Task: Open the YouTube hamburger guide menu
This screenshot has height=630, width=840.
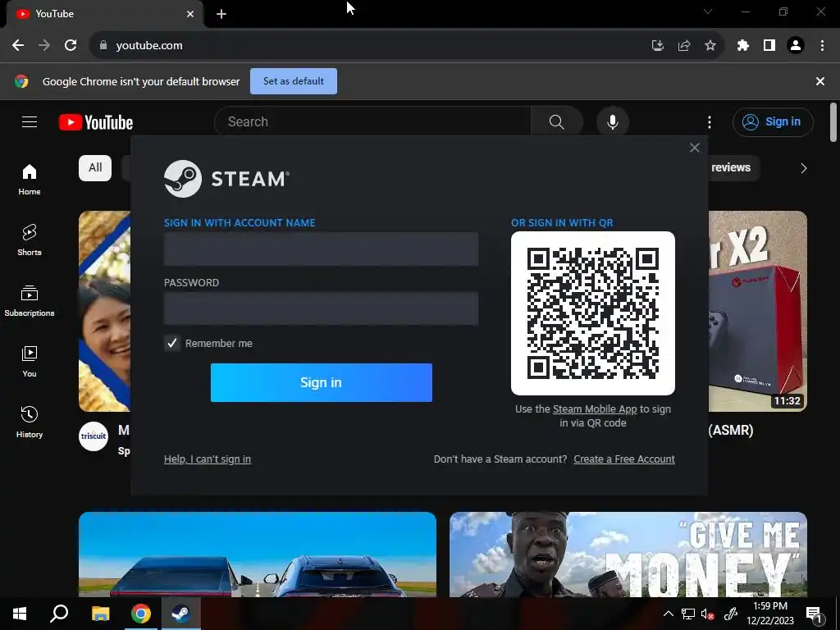Action: pyautogui.click(x=30, y=122)
